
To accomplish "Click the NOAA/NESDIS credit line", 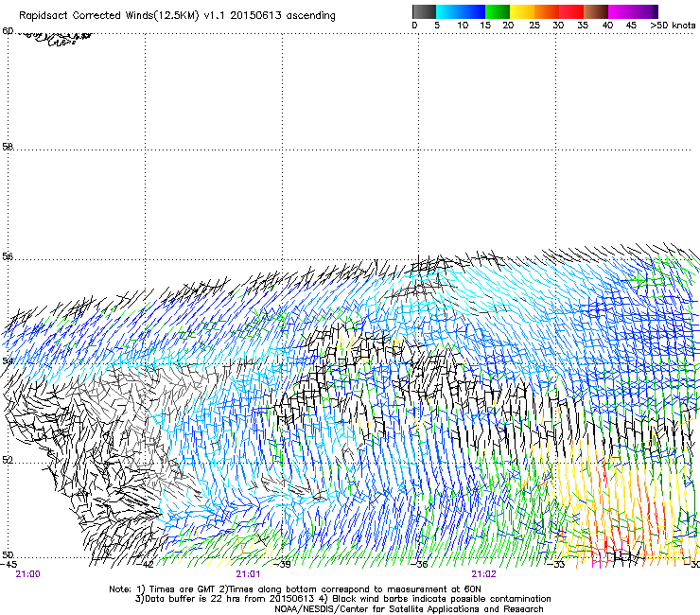I will 409,609.
